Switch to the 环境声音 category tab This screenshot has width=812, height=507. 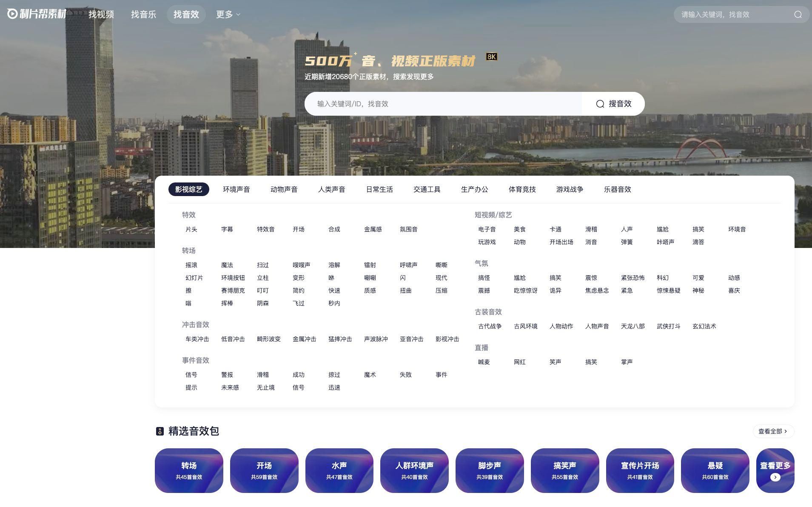pos(236,189)
